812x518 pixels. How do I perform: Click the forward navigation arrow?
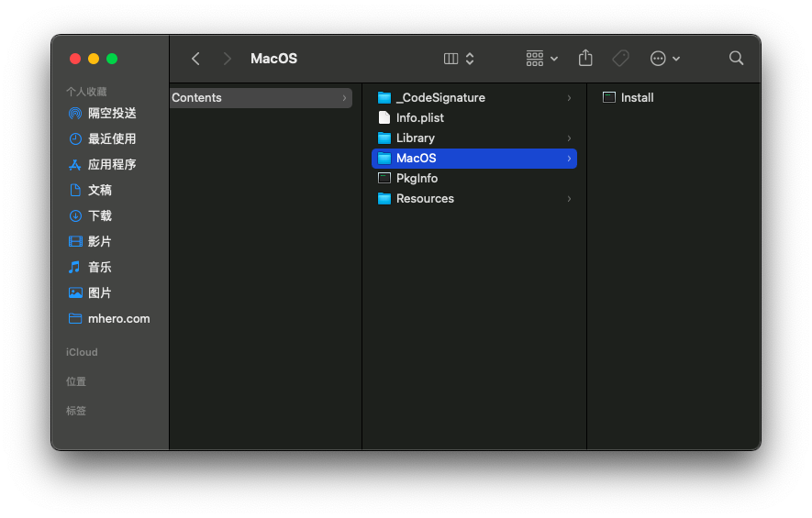227,59
